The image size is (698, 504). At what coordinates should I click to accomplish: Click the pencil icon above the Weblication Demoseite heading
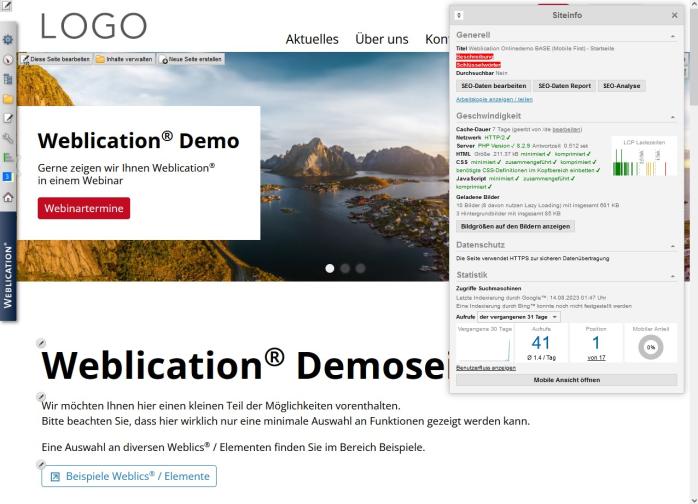(x=41, y=342)
